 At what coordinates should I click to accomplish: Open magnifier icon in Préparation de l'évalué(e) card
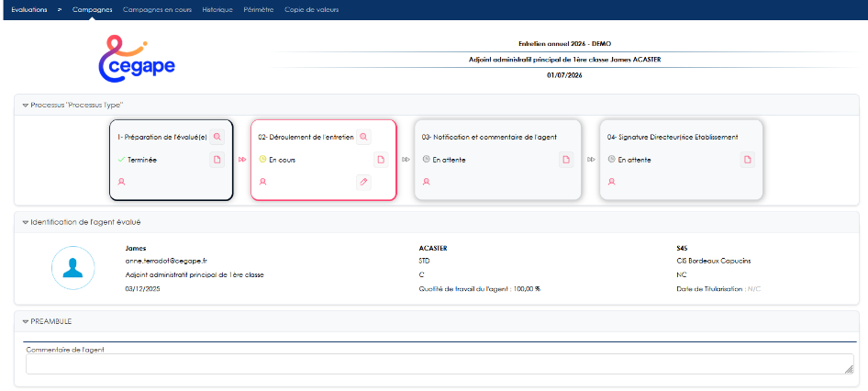[217, 136]
